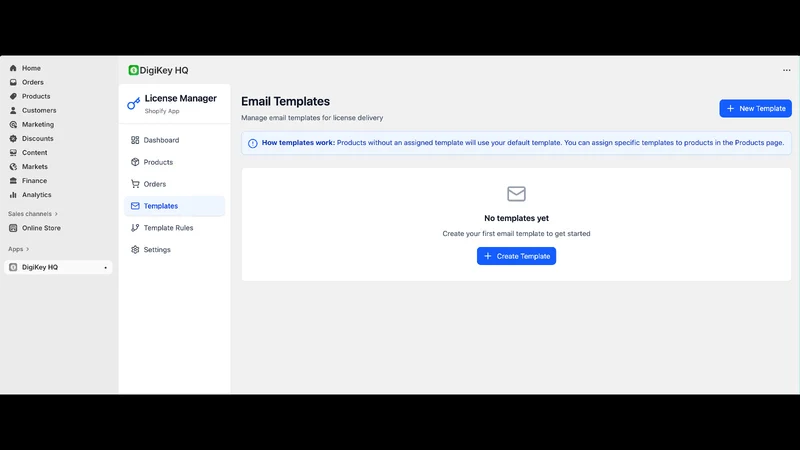The width and height of the screenshot is (800, 450).
Task: Click the New Template button
Action: 755,108
